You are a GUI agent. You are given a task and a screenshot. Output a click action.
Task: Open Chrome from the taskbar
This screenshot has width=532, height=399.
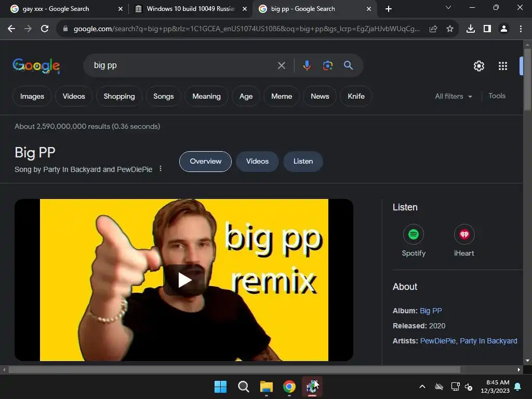[x=289, y=387]
